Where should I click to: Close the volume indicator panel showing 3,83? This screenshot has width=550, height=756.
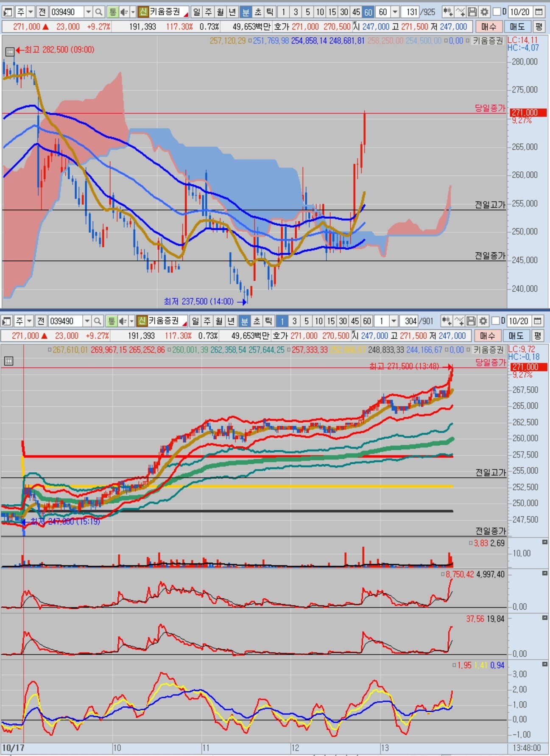545,542
